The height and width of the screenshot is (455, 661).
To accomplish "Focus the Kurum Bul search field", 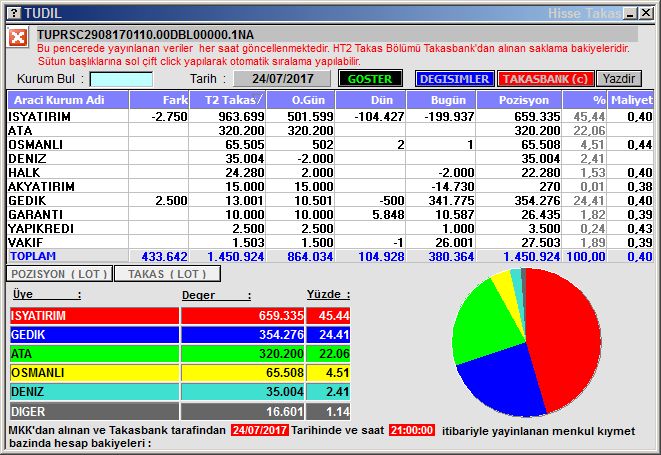I will [x=121, y=79].
